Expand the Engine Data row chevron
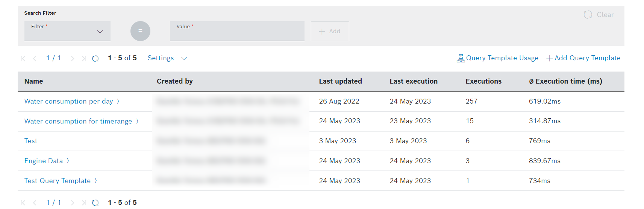644x209 pixels. [68, 160]
